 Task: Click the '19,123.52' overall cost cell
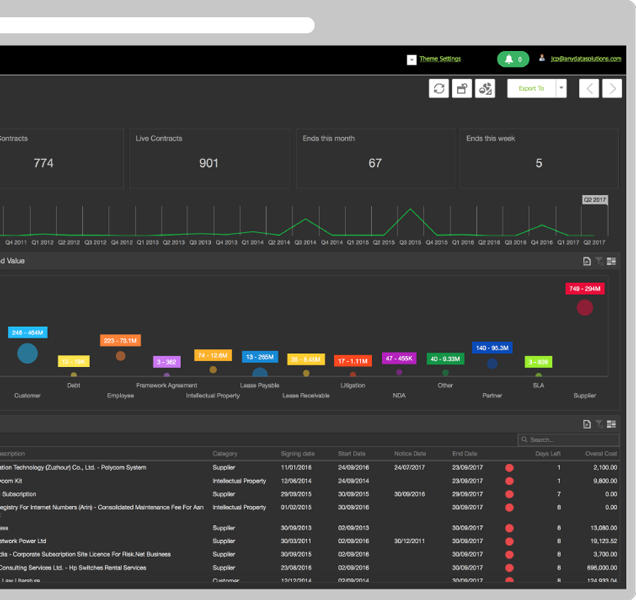tap(604, 541)
